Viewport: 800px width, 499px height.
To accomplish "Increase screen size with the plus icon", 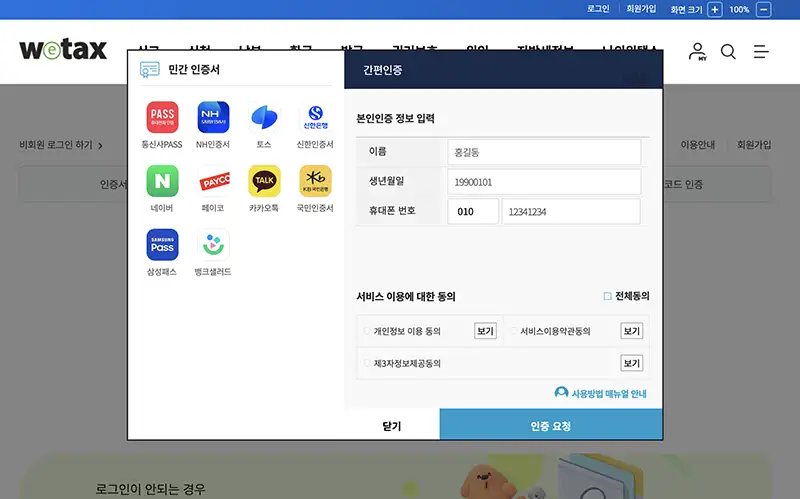I will (715, 10).
